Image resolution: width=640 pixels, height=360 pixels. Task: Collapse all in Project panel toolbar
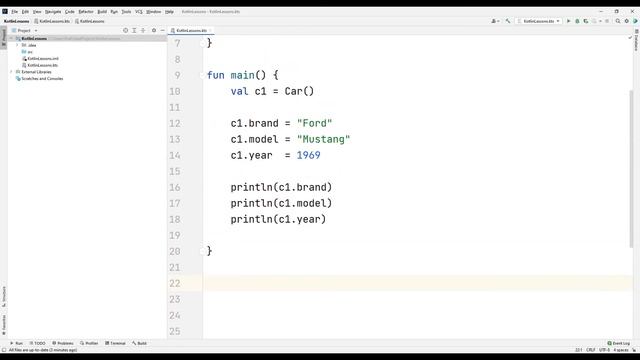(x=143, y=31)
